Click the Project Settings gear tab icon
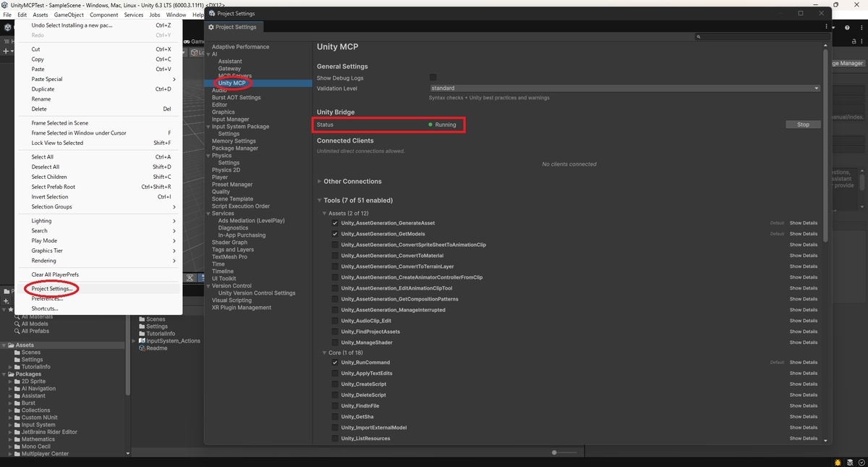868x467 pixels. click(x=211, y=27)
